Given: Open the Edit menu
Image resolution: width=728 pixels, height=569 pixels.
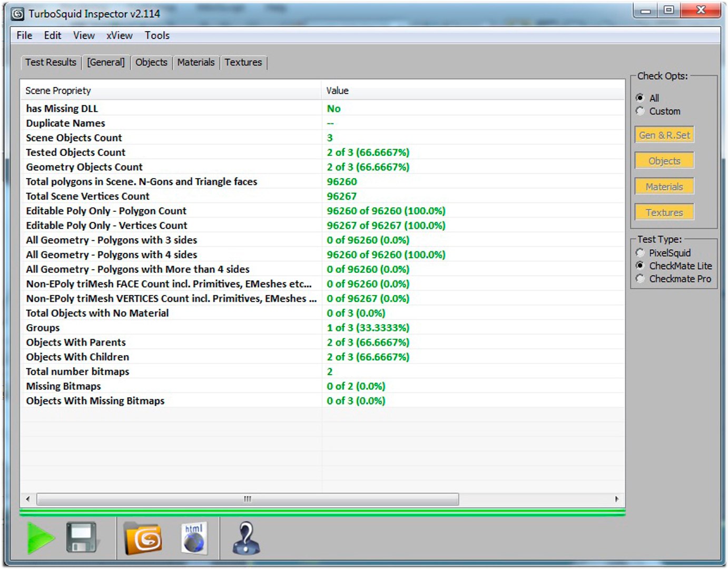Looking at the screenshot, I should pos(53,35).
